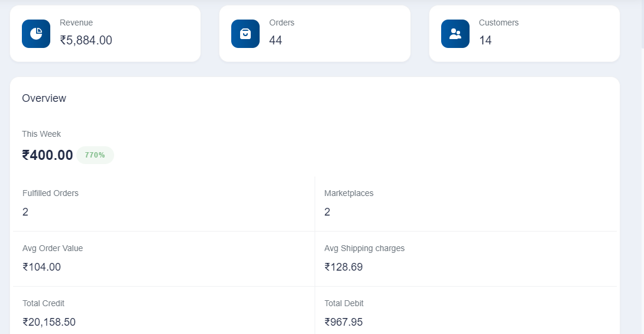The width and height of the screenshot is (644, 334).
Task: Click the 770% growth badge
Action: pyautogui.click(x=95, y=155)
